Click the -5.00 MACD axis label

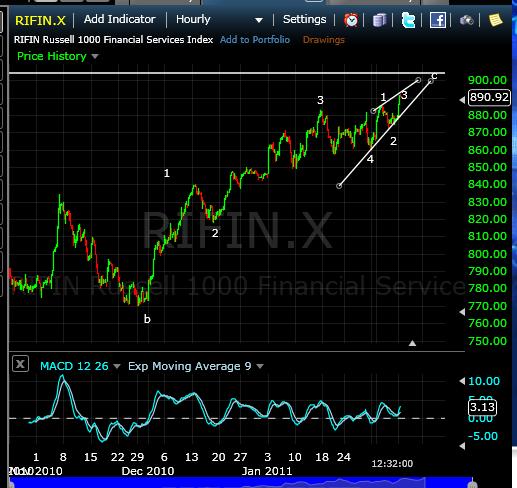(x=483, y=436)
